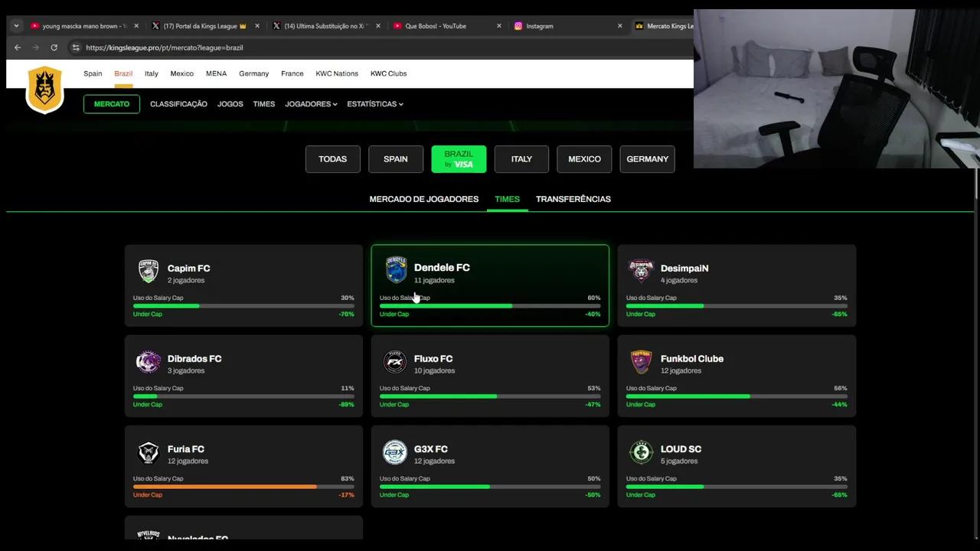Filter by ITALY league button
This screenshot has width=980, height=551.
point(521,159)
